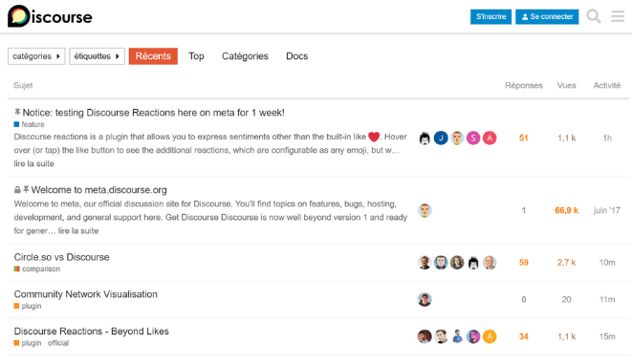Open first avatar on Circle.so topic row
The height and width of the screenshot is (364, 632).
(425, 263)
